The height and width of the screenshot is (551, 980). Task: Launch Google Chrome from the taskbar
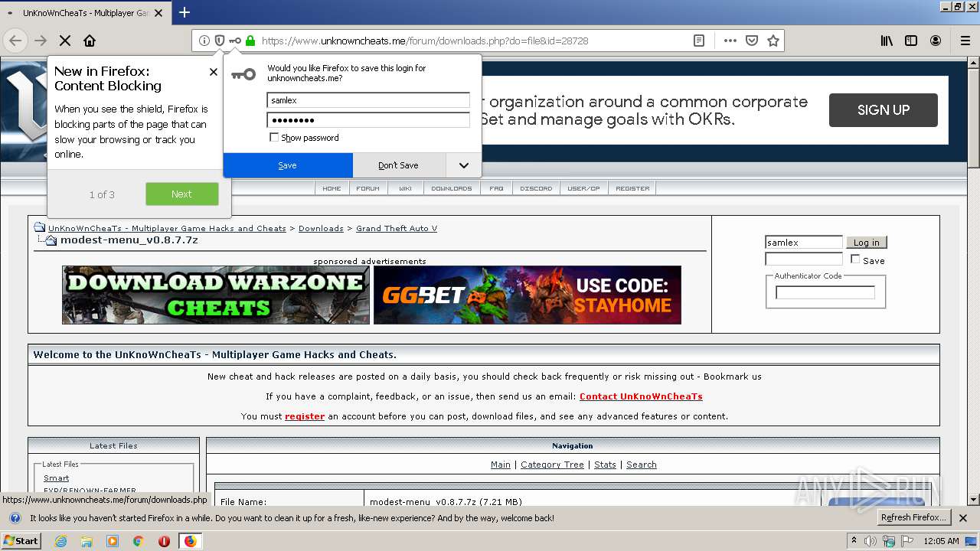coord(138,541)
